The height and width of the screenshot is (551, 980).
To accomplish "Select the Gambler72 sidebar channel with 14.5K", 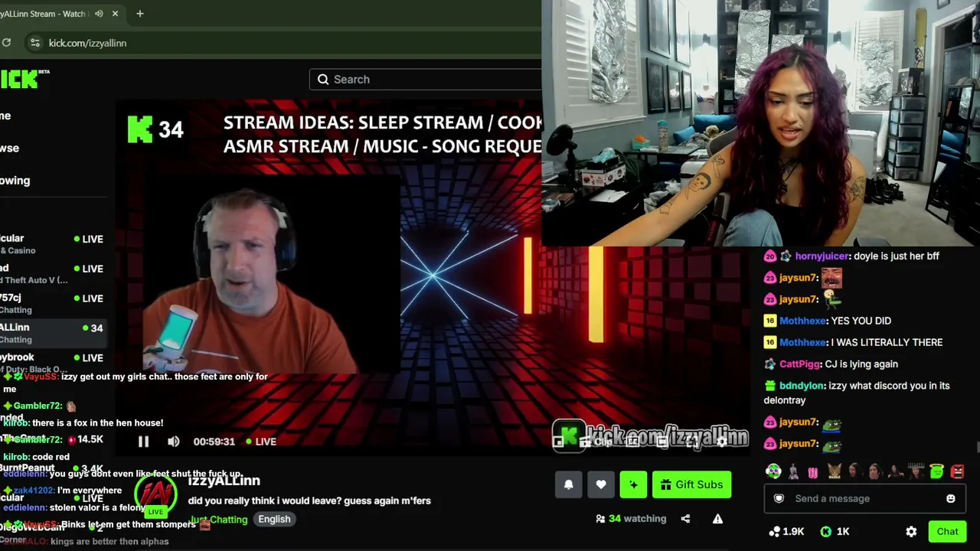I will pyautogui.click(x=52, y=439).
